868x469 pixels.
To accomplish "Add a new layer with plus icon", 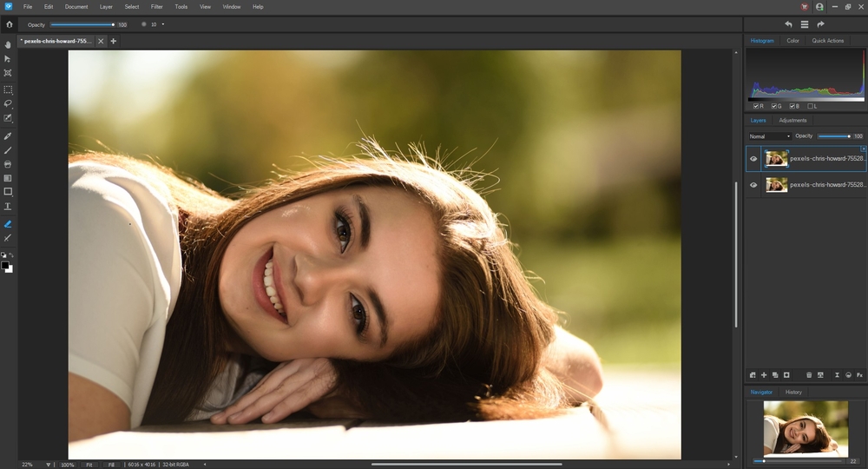I will [x=764, y=374].
